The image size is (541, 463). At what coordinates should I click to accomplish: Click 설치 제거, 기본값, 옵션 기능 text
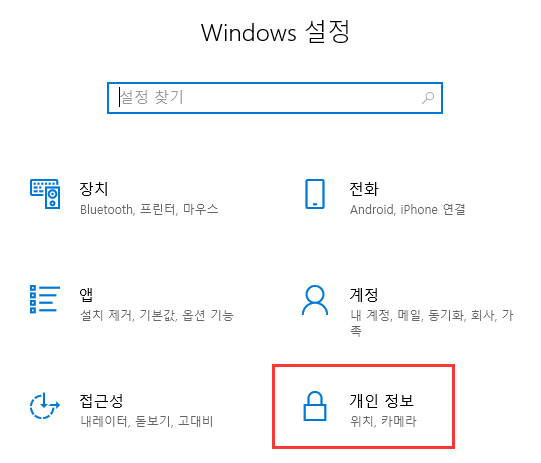[x=157, y=315]
